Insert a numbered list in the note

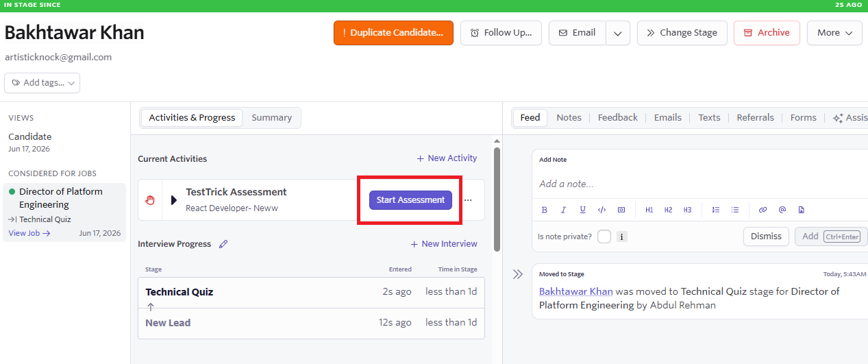pos(716,210)
